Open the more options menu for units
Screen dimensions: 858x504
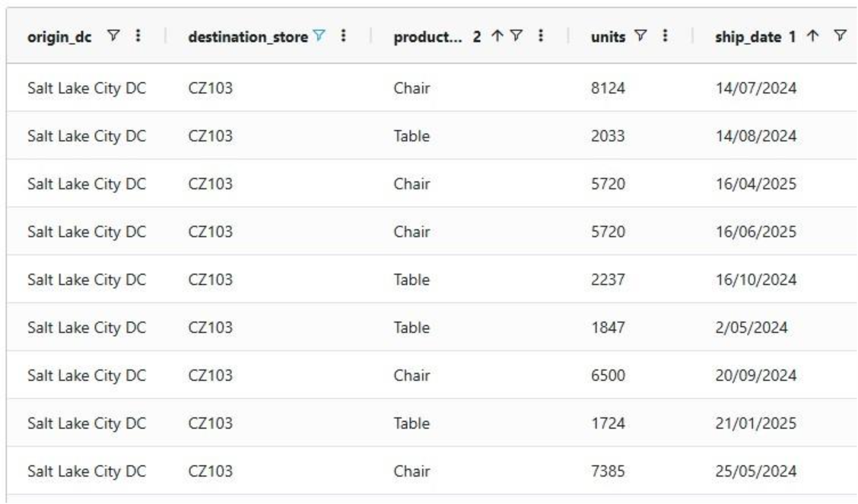coord(663,34)
